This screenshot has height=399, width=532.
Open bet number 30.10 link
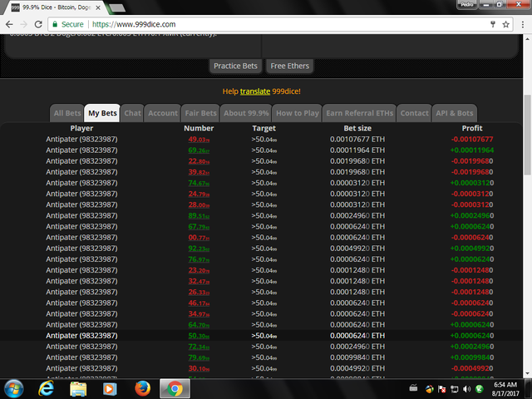point(199,368)
